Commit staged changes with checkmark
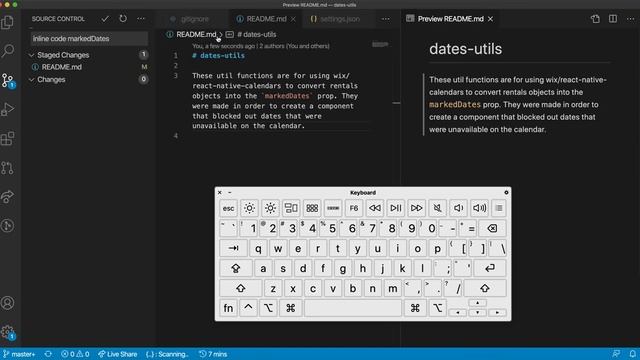The width and height of the screenshot is (640, 360). [105, 19]
